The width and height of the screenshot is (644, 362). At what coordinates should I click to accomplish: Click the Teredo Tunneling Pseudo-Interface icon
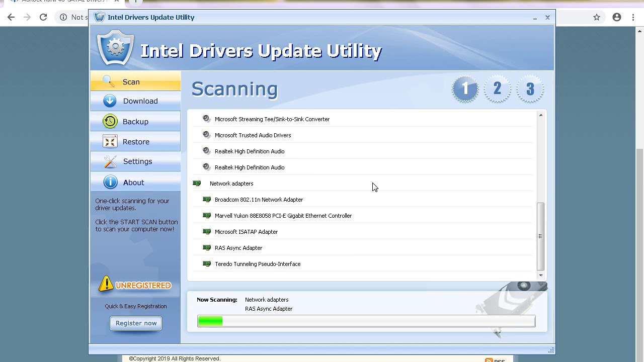click(x=206, y=263)
